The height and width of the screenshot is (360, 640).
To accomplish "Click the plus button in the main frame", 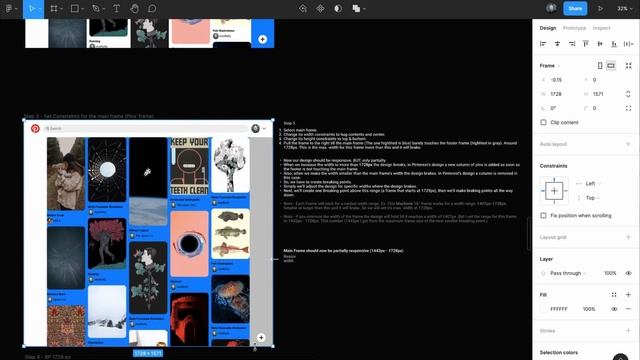I will pyautogui.click(x=261, y=338).
